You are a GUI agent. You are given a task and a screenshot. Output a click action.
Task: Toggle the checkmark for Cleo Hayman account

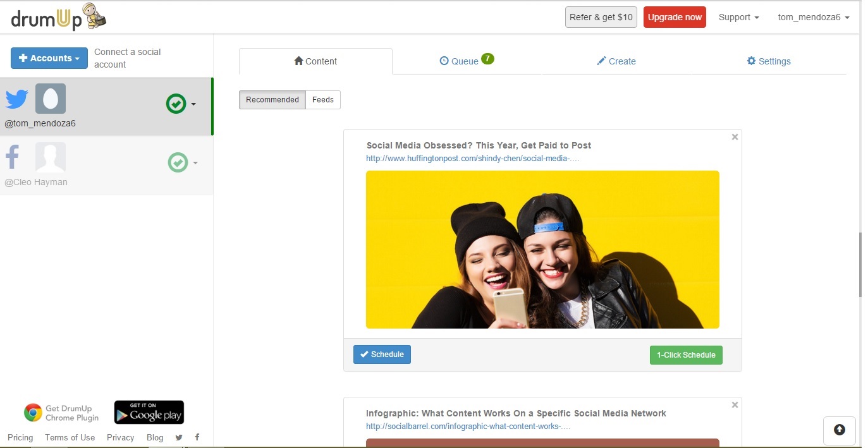(x=178, y=162)
